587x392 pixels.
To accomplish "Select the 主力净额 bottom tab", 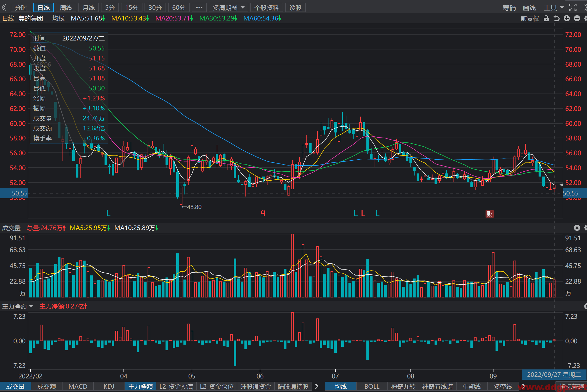I will 140,386.
